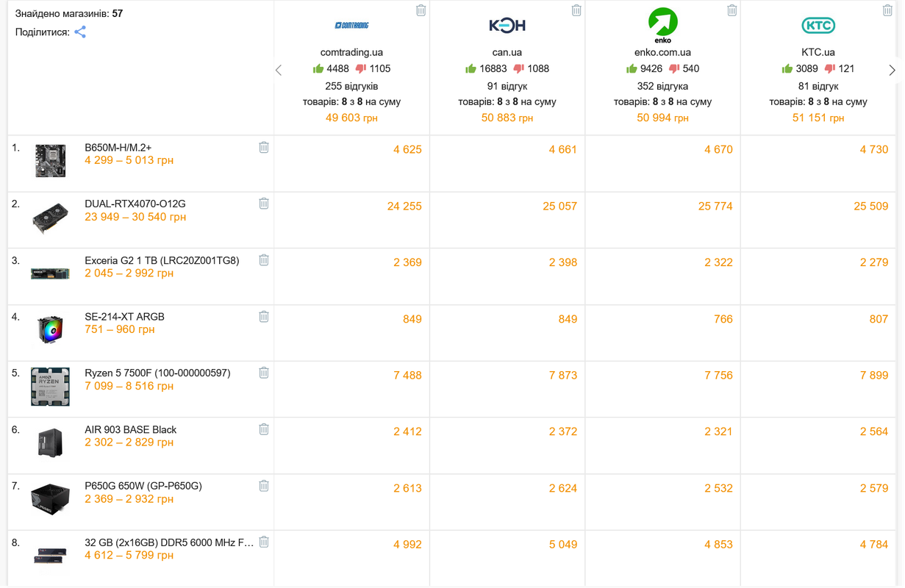
Task: Delete the enko.com.ua store column
Action: (x=732, y=10)
